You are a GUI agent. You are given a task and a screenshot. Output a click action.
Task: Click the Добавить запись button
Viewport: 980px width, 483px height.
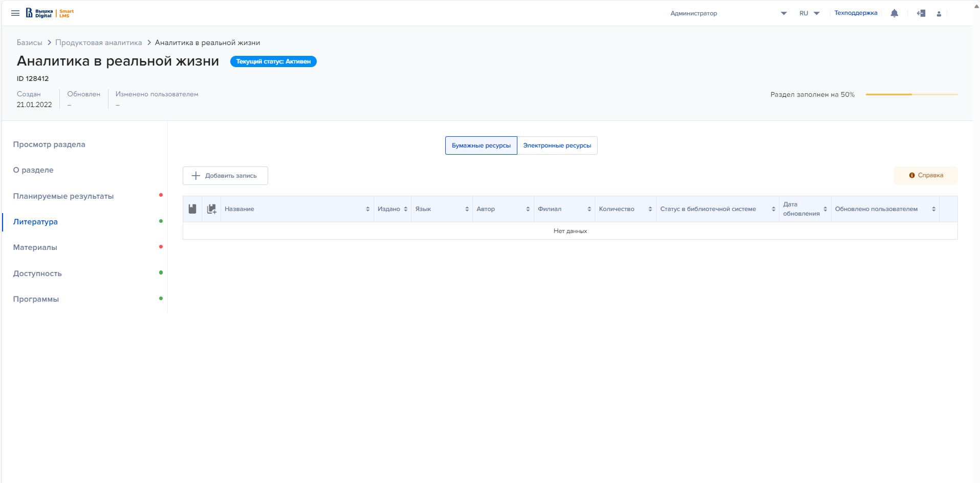pyautogui.click(x=225, y=176)
